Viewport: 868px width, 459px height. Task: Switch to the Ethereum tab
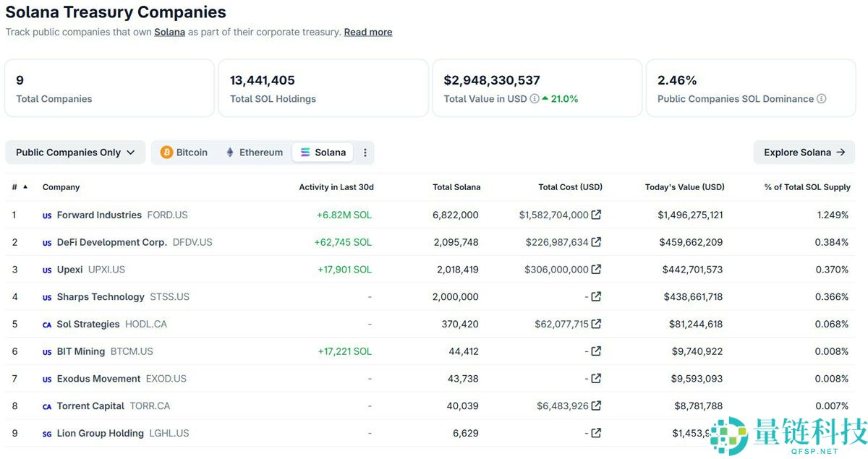(x=254, y=153)
